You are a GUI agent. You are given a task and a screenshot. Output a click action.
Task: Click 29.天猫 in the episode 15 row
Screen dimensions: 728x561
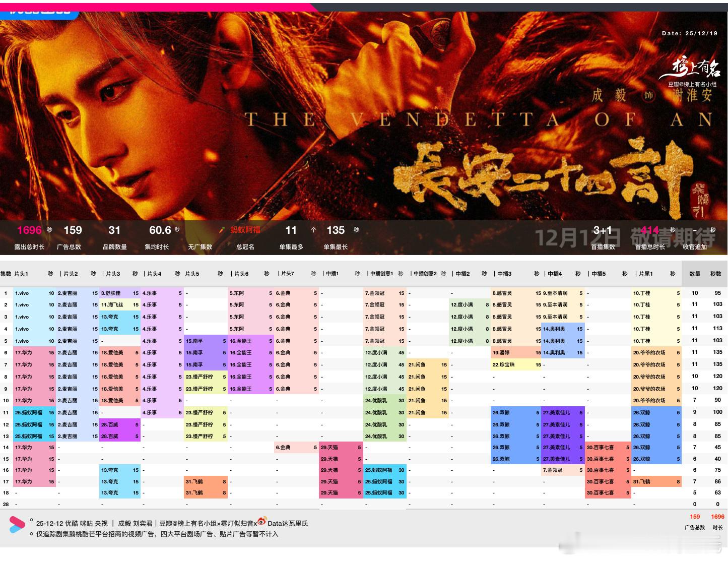[341, 459]
